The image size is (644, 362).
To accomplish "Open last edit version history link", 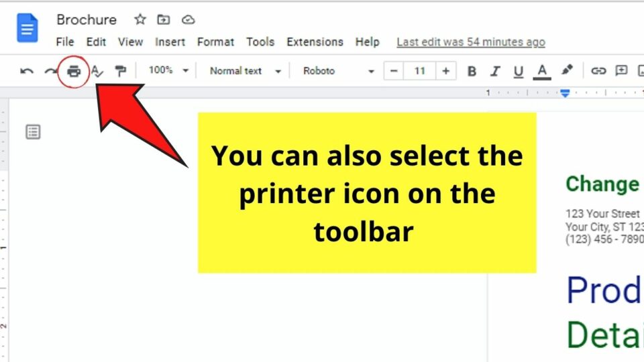I will [471, 42].
